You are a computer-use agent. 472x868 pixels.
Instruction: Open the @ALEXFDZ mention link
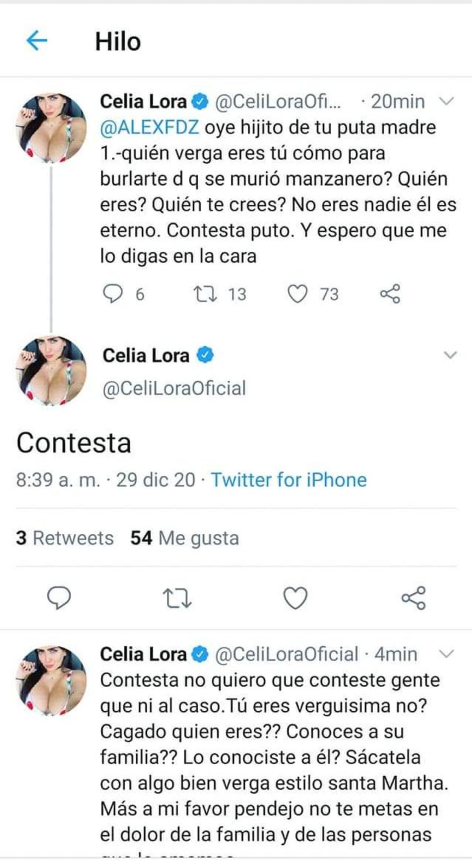click(x=149, y=128)
